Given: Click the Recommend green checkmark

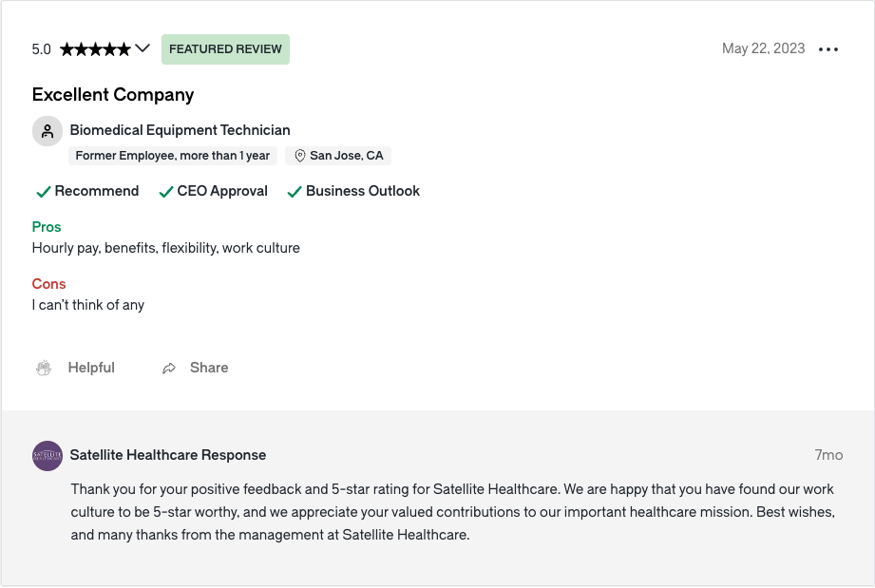Looking at the screenshot, I should [x=44, y=192].
